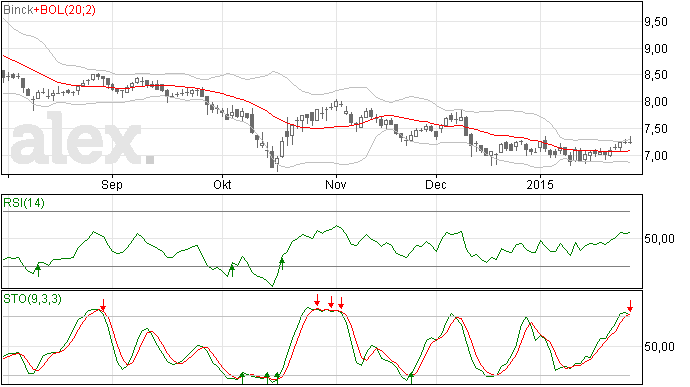690x387 pixels.
Task: Click the Okt month label
Action: click(222, 184)
